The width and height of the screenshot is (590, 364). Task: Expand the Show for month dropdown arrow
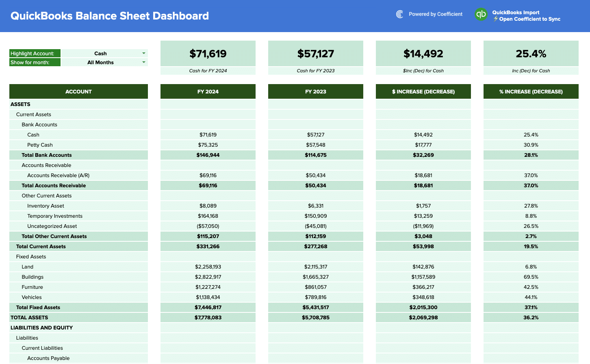144,62
